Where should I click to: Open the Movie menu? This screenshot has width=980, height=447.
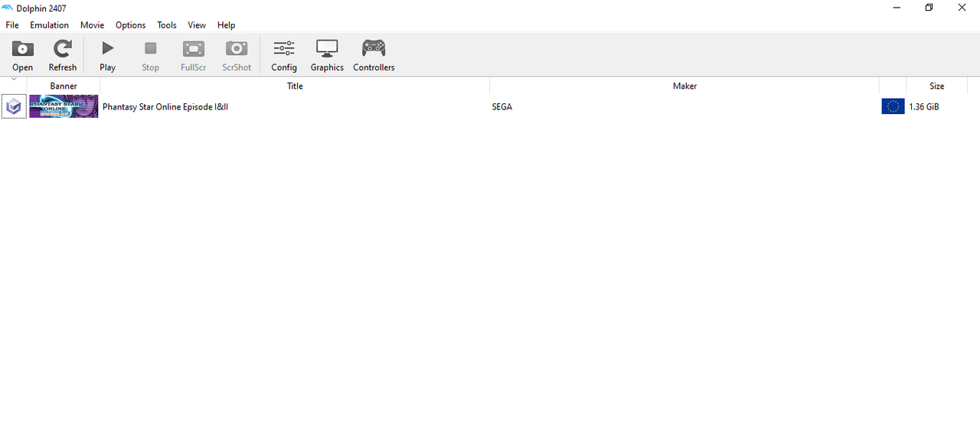click(x=92, y=25)
